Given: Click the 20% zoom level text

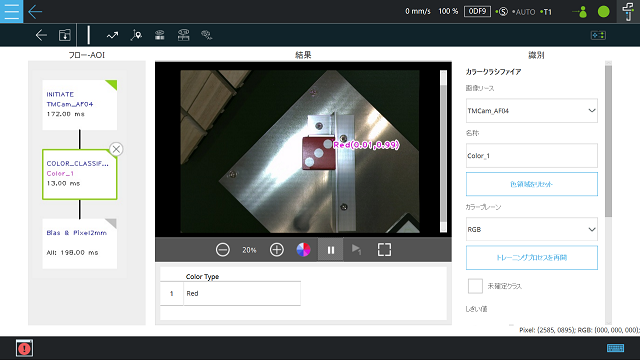Looking at the screenshot, I should (x=249, y=250).
